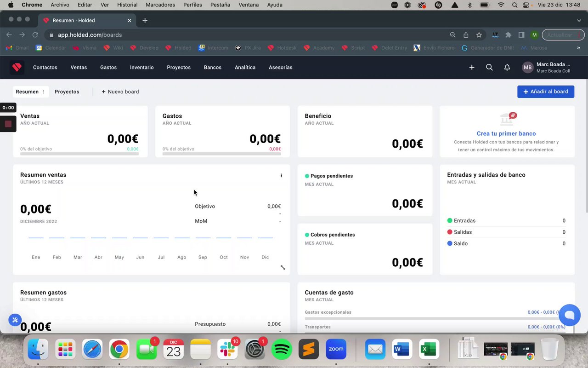Click the blue tools icon at bottom left
Screen dimensions: 588x368
click(x=15, y=320)
